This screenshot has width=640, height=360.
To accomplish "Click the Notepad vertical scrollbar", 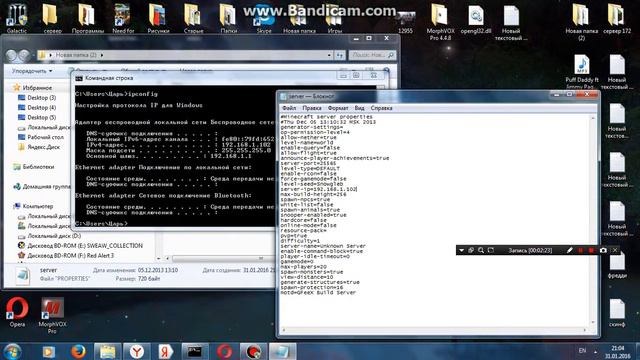I will (593, 220).
